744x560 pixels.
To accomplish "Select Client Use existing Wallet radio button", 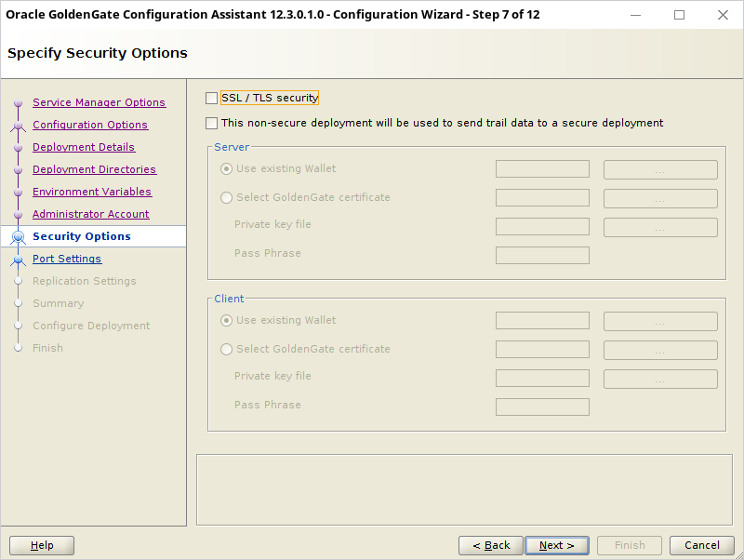I will coord(226,321).
